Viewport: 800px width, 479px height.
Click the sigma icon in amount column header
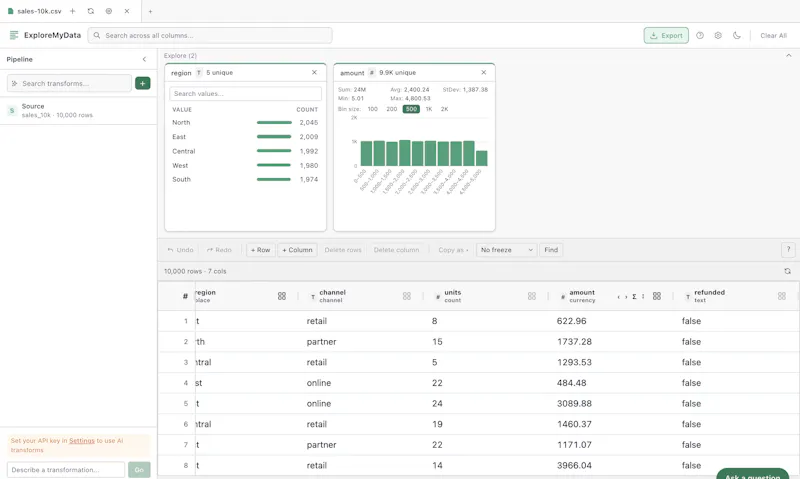tap(634, 296)
